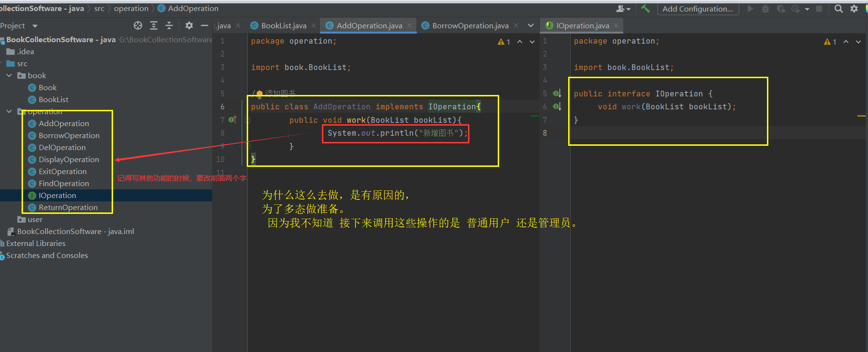Click operation in breadcrumb path
The height and width of the screenshot is (352, 868).
point(131,8)
